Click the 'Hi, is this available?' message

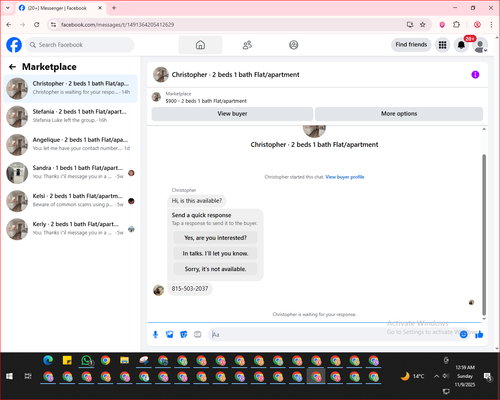(197, 201)
